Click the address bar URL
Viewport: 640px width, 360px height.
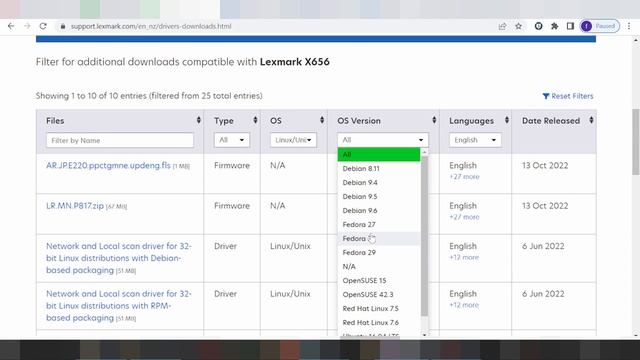pyautogui.click(x=151, y=26)
